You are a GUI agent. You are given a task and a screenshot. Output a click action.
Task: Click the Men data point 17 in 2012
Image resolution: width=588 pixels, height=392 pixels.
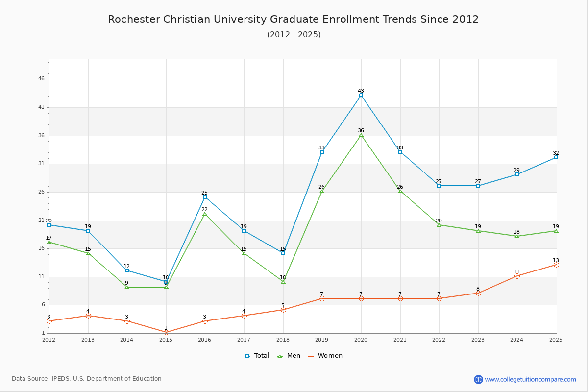(49, 242)
